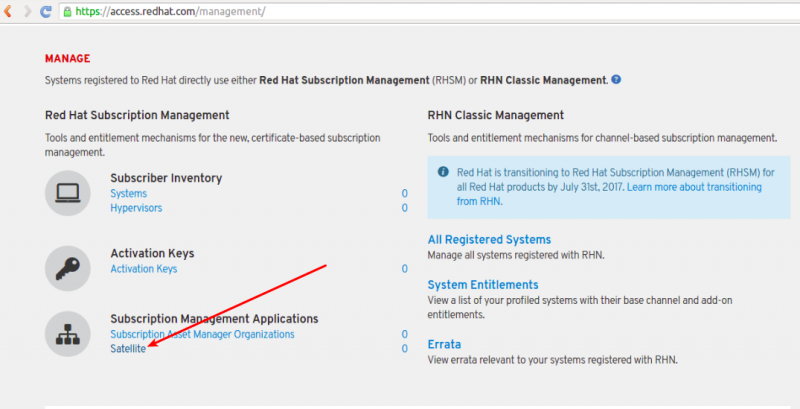Click the RHN Classic Management heading

[496, 115]
